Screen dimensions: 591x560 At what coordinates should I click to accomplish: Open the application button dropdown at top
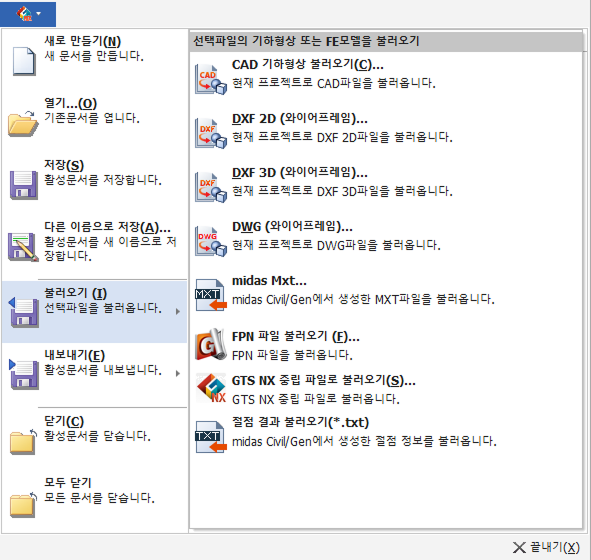pos(28,14)
